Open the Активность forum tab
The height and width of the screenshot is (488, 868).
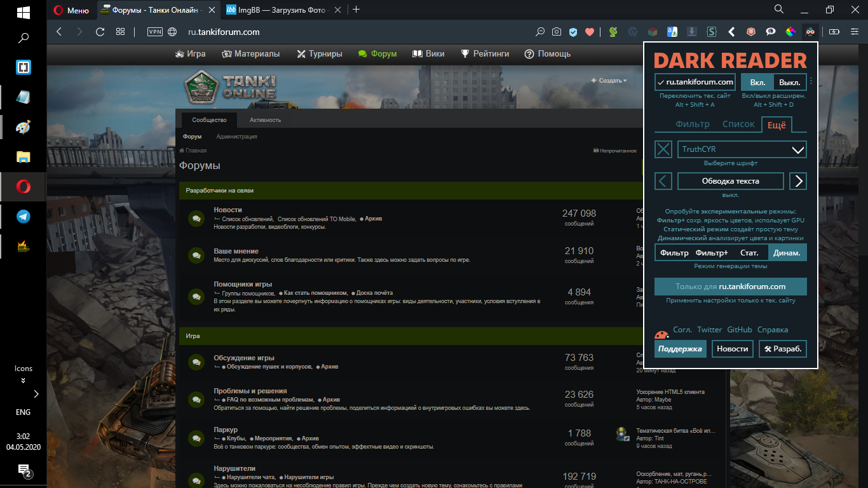[265, 120]
